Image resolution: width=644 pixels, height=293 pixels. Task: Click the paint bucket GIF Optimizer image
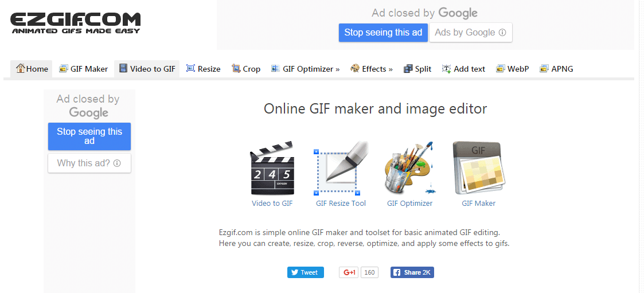[410, 168]
